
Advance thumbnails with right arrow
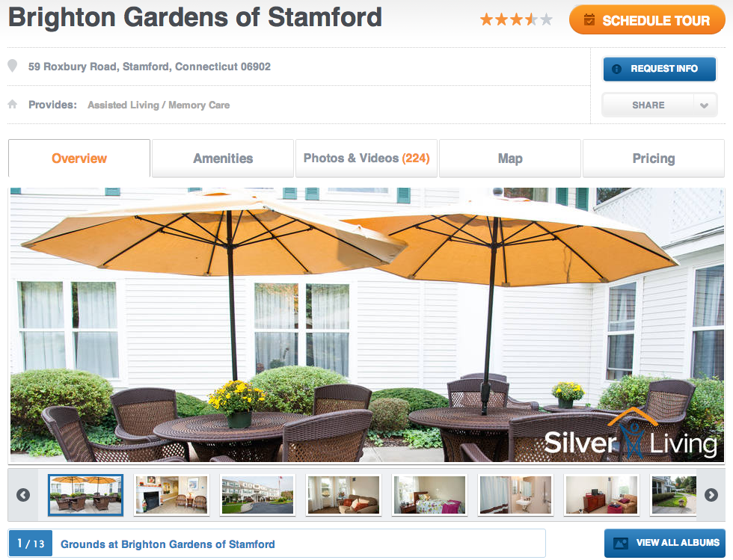pos(711,494)
